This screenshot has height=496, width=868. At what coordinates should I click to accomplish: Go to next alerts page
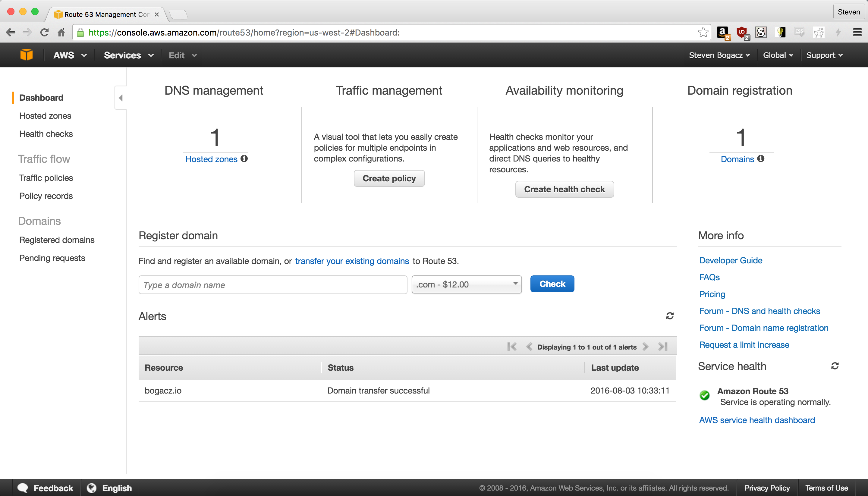click(x=645, y=347)
